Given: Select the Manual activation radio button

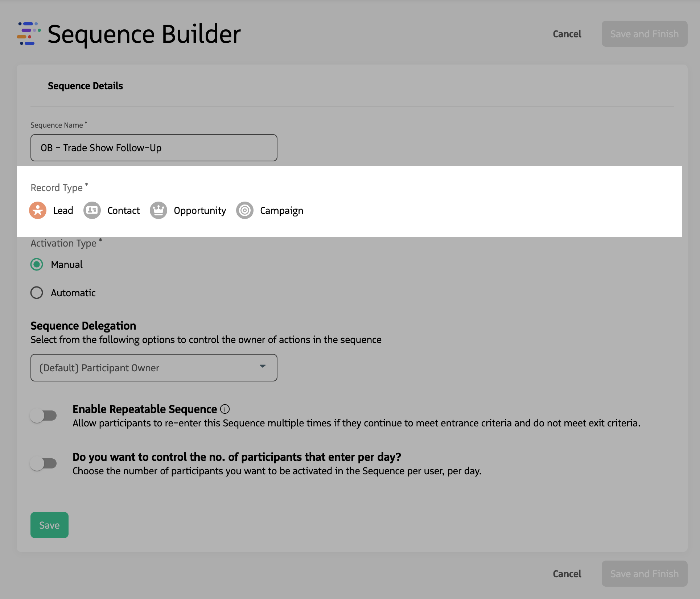Looking at the screenshot, I should pyautogui.click(x=37, y=265).
